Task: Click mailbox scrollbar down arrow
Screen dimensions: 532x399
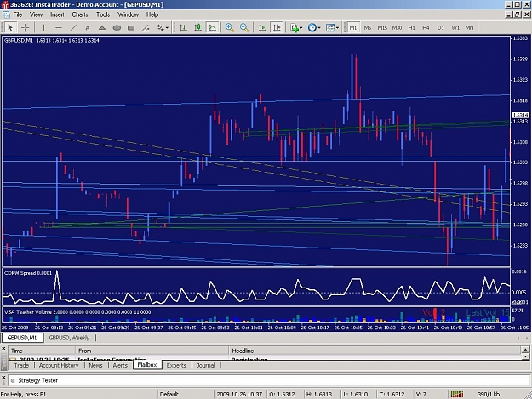Action: pyautogui.click(x=525, y=356)
